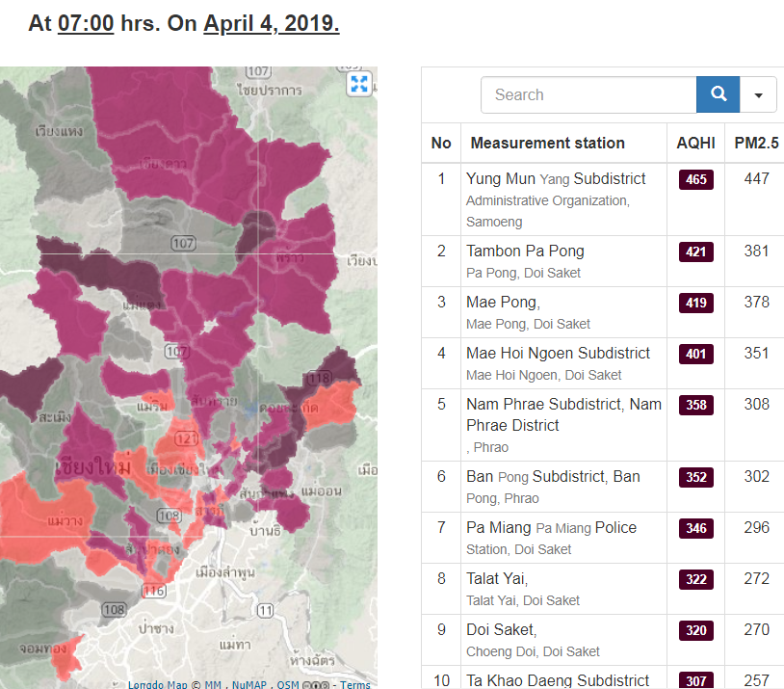Click the AQHI column header

click(x=695, y=143)
